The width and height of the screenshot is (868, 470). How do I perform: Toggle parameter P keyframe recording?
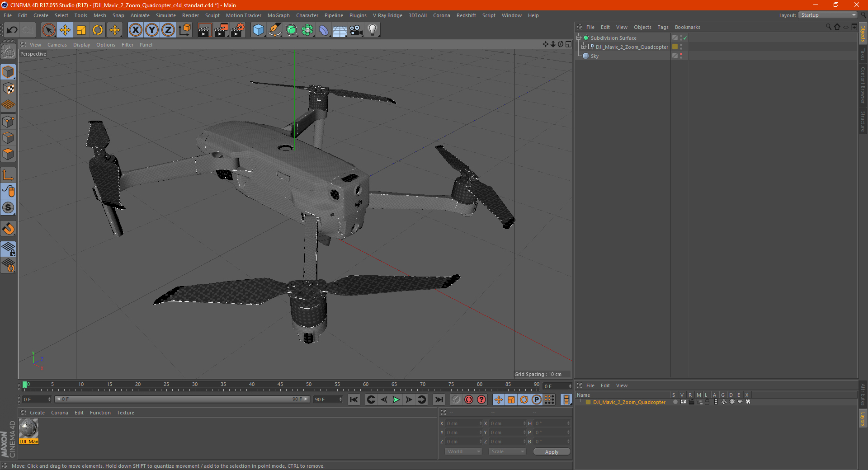pos(537,399)
